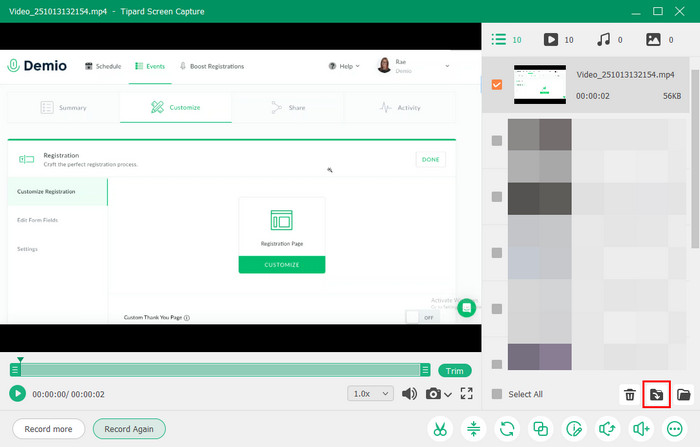
Task: Click the green CUSTOMIZE button
Action: tap(282, 264)
